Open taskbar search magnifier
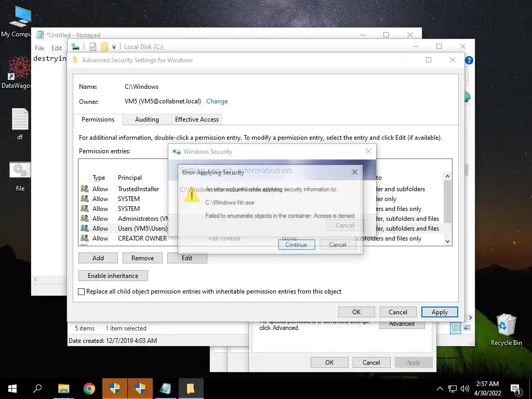The image size is (532, 399). (37, 389)
